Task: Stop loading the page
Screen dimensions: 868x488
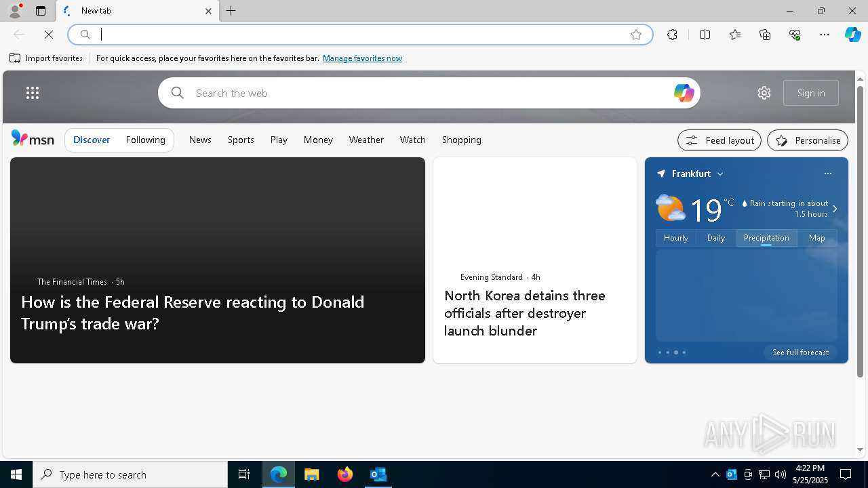Action: 49,35
